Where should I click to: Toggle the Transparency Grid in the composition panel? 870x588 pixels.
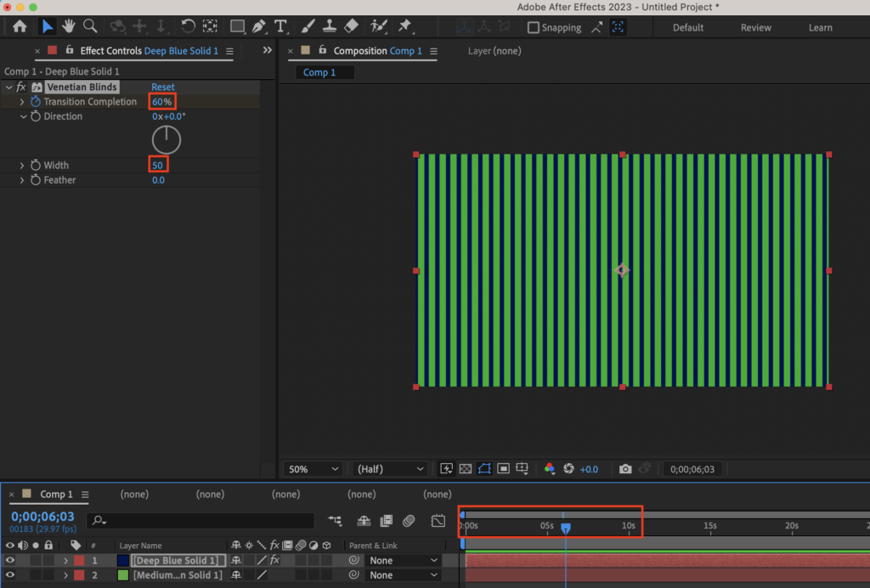[466, 468]
